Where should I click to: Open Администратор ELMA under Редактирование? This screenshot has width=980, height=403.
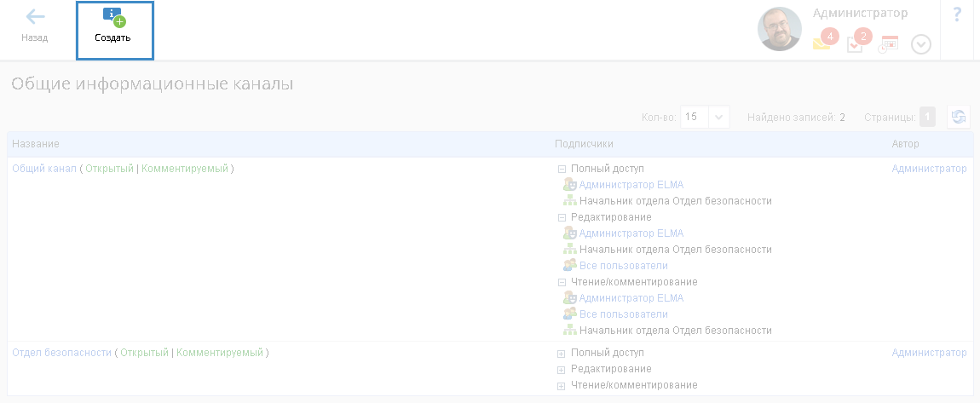[x=631, y=233]
